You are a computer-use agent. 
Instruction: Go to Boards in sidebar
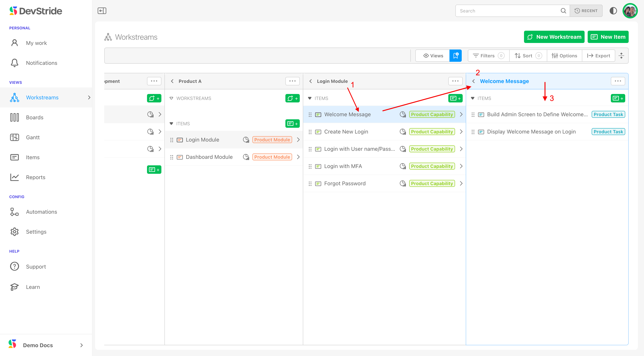tap(34, 117)
